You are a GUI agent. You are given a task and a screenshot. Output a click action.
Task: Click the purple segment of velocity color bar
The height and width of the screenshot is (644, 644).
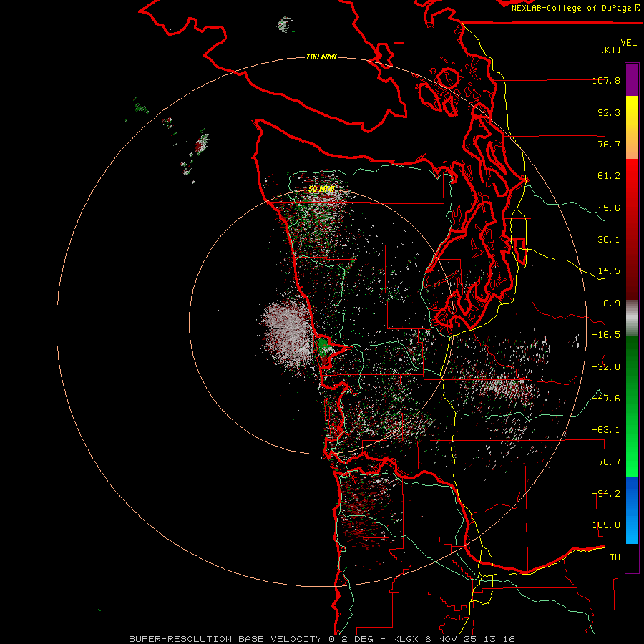click(x=632, y=80)
